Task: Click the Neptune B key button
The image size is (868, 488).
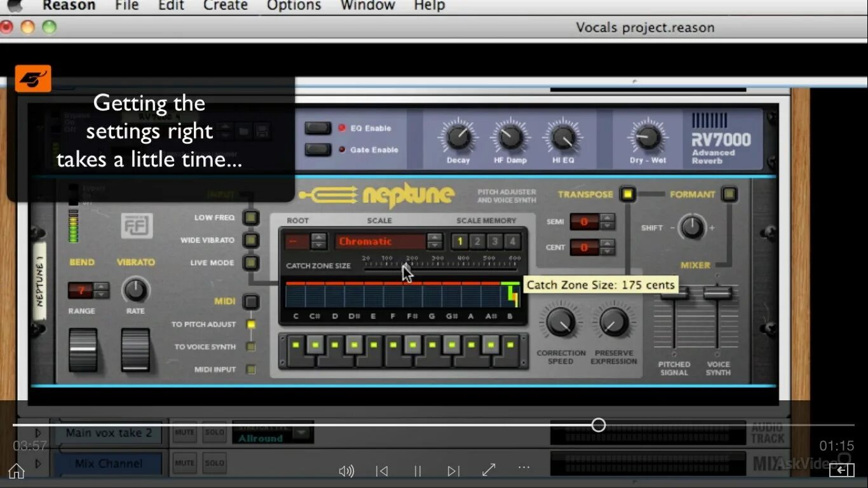Action: coord(510,351)
